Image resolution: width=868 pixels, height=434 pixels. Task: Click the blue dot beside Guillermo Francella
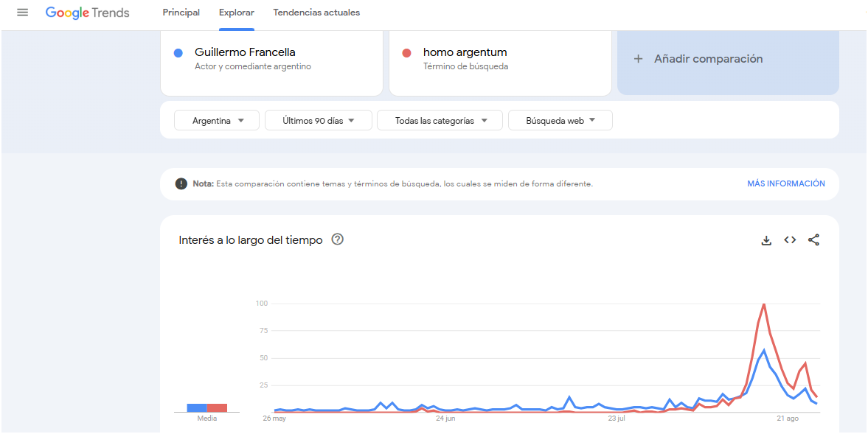coord(178,53)
